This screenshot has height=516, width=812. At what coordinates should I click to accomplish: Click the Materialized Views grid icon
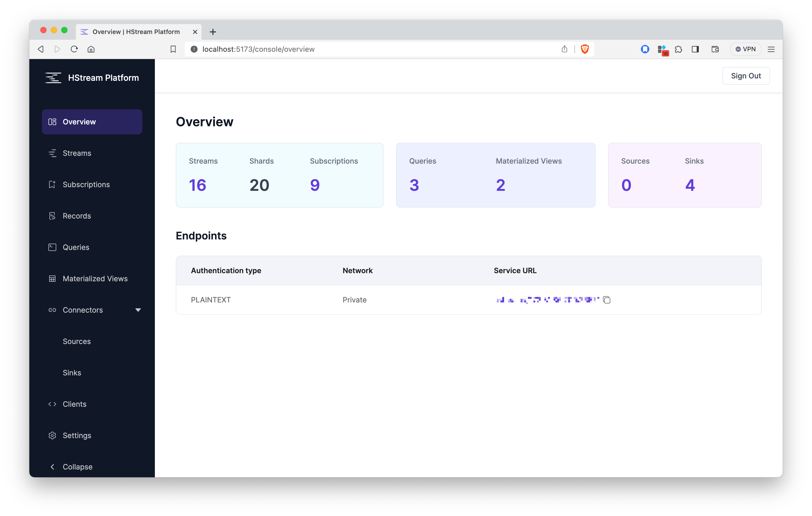(53, 278)
